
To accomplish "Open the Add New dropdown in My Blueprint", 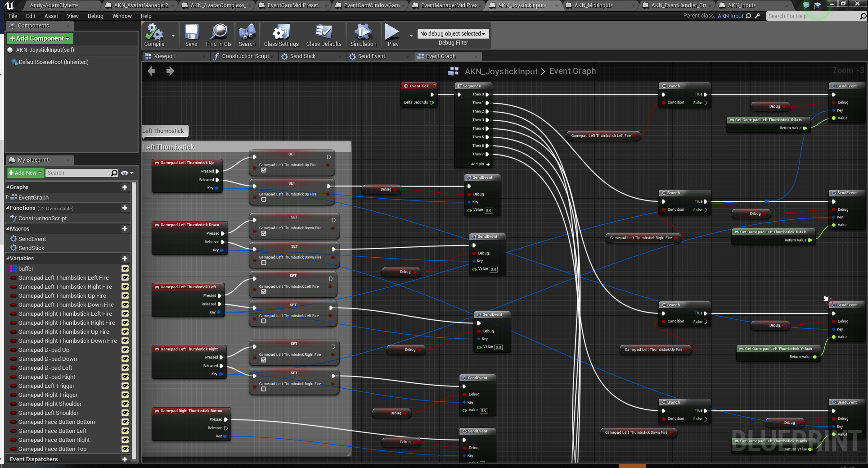I will click(x=25, y=173).
